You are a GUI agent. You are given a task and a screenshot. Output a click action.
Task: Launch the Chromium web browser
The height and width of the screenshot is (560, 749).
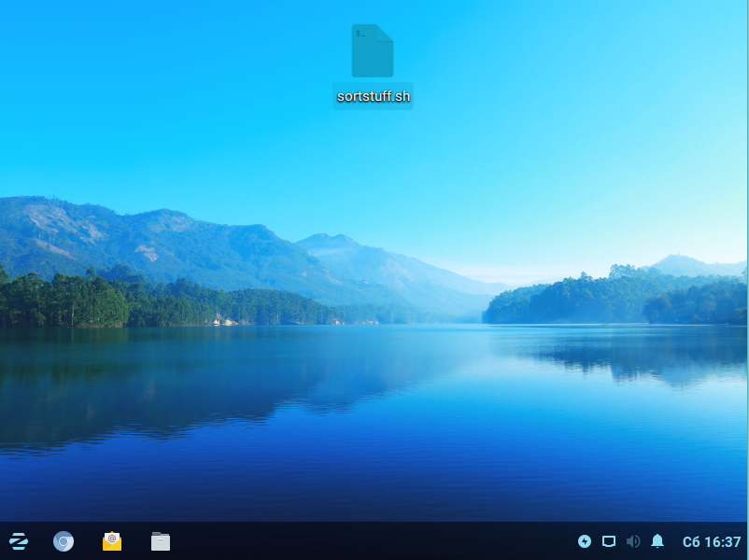(64, 541)
